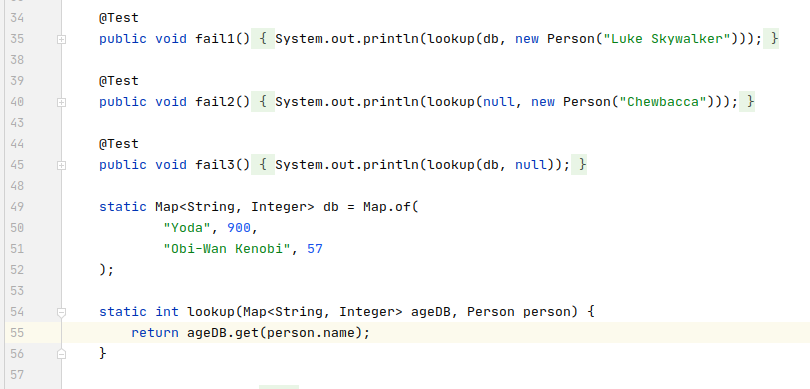The image size is (810, 389).
Task: Click the highlighted opening brace of fail2
Action: [x=263, y=102]
